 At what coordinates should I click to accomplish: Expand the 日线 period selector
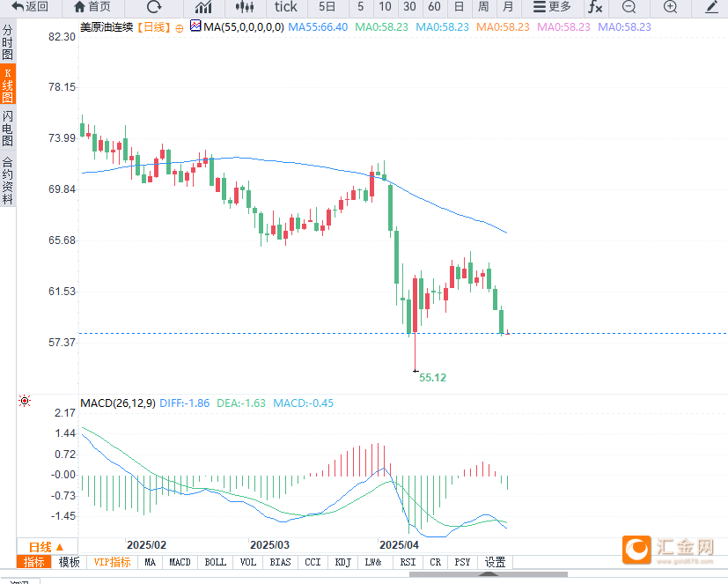[47, 547]
